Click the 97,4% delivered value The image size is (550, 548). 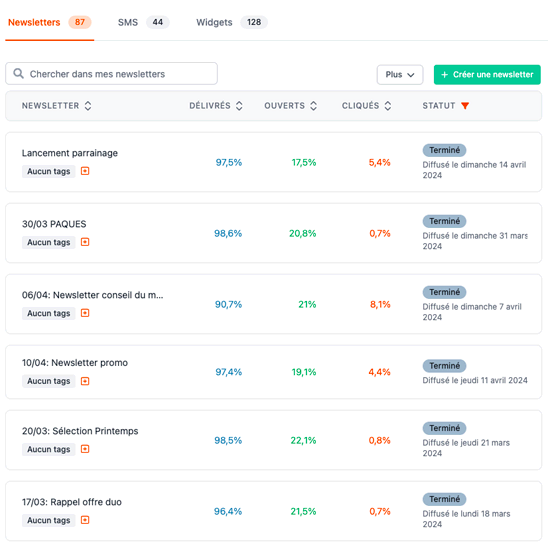point(229,372)
